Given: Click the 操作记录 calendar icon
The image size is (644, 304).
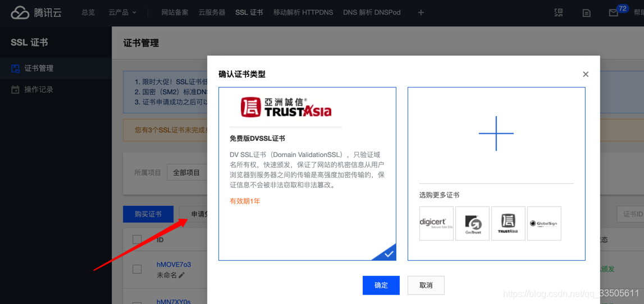Looking at the screenshot, I should point(15,89).
